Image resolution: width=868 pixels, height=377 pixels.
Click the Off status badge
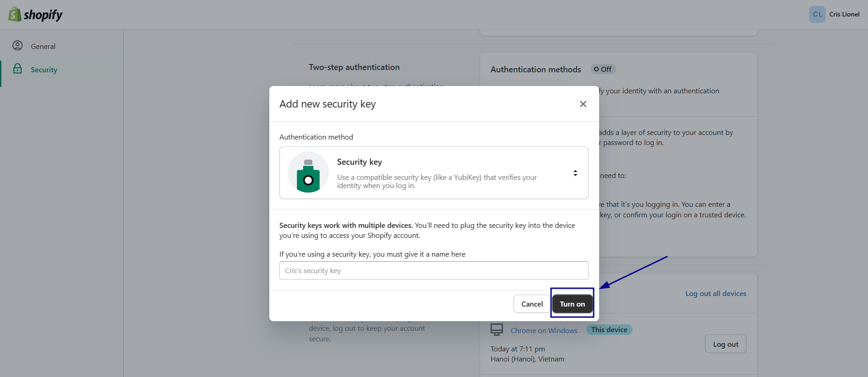pyautogui.click(x=603, y=69)
